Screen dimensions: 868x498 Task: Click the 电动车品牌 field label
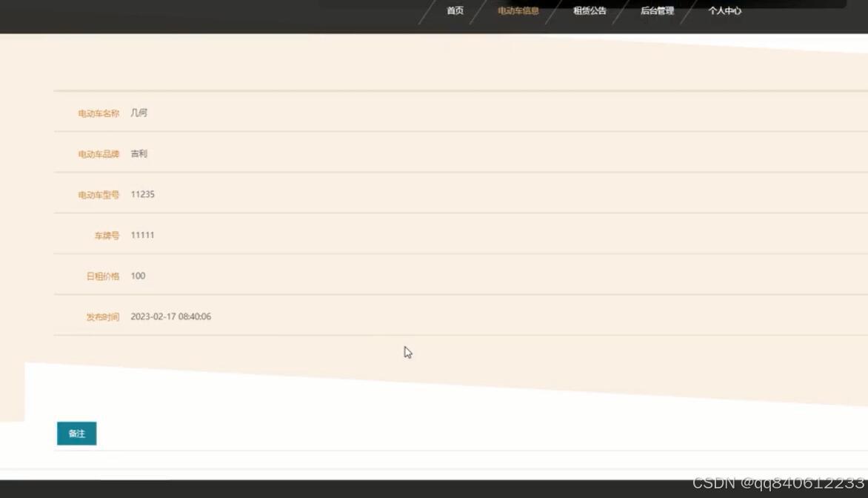tap(99, 153)
